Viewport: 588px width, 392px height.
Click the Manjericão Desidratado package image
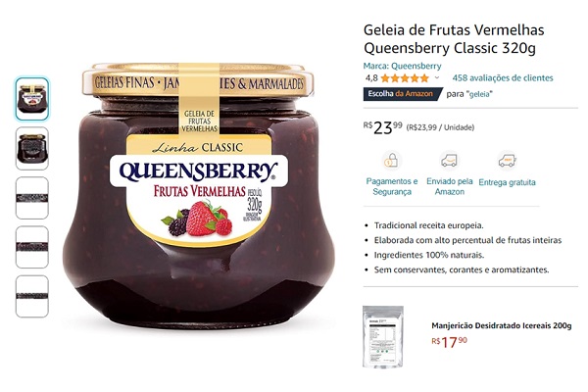(x=383, y=336)
